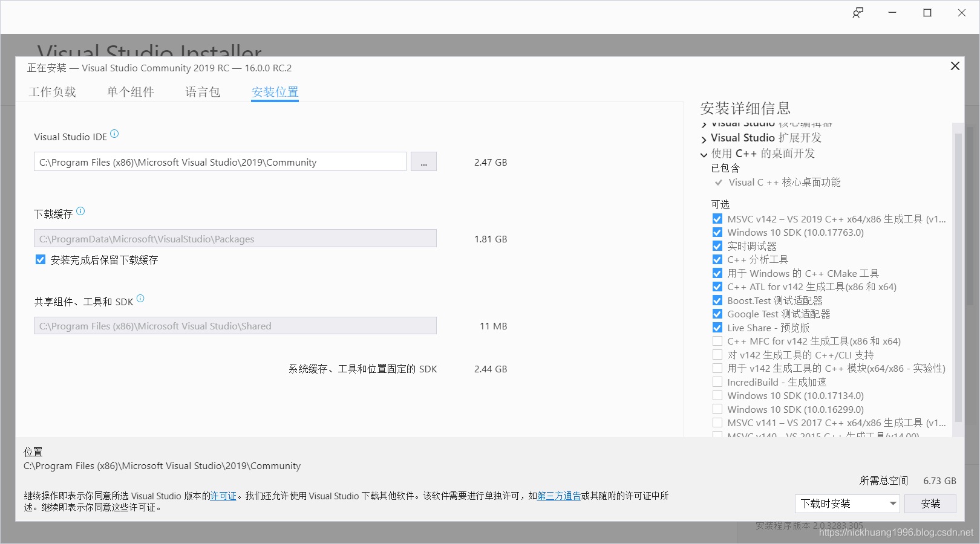Viewport: 980px width, 544px height.
Task: Select the 安装位置 tab
Action: click(x=275, y=92)
